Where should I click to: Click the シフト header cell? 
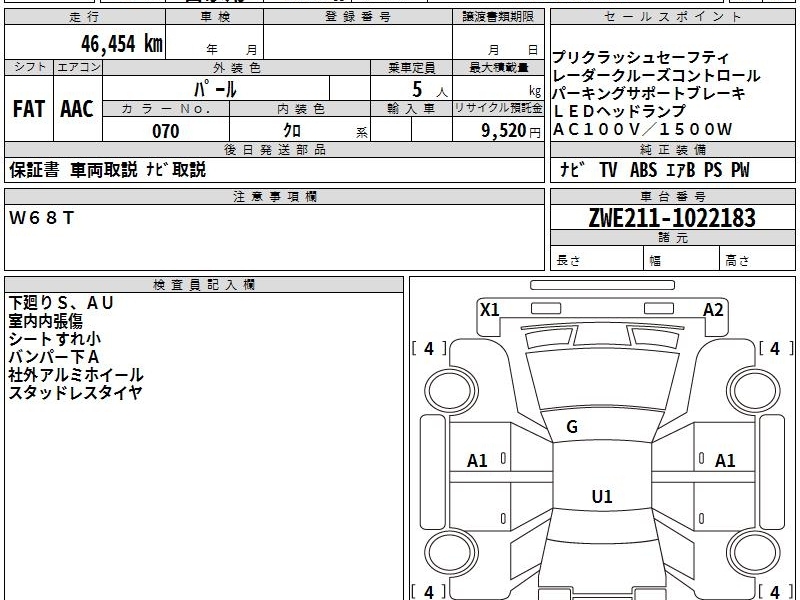click(29, 67)
